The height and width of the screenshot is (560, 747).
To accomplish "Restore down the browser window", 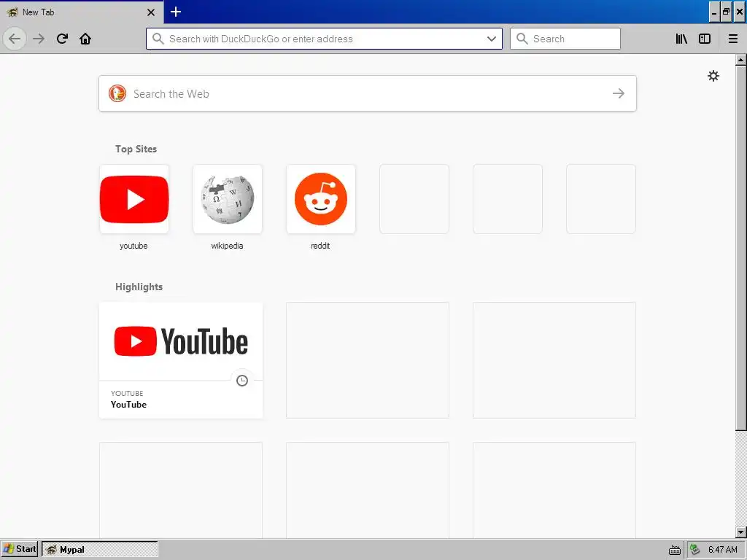I will (x=727, y=12).
